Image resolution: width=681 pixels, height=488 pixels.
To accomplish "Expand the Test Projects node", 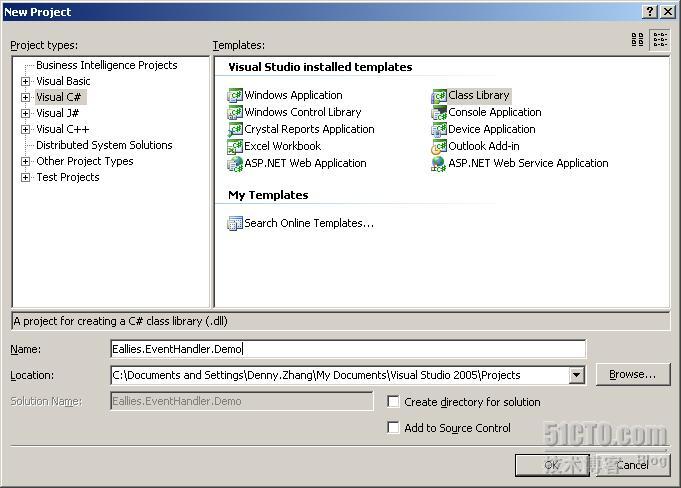I will 26,178.
